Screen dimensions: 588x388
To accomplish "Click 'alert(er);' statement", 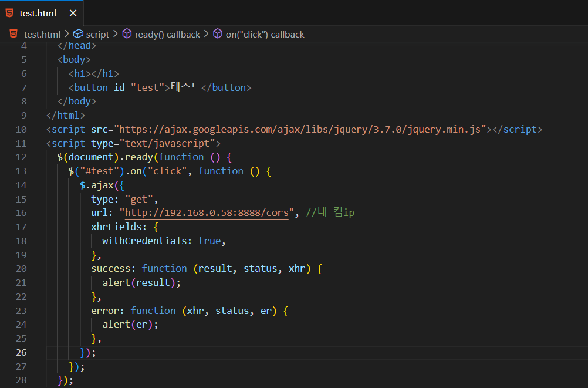I will 130,324.
